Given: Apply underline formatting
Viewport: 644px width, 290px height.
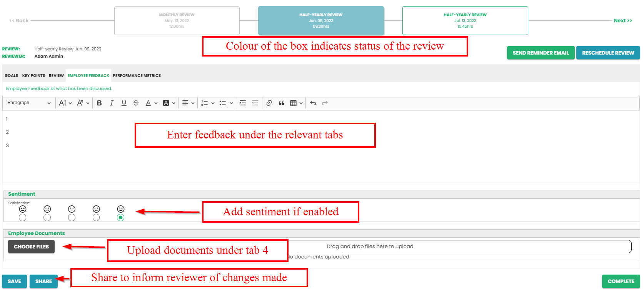Looking at the screenshot, I should pyautogui.click(x=124, y=103).
